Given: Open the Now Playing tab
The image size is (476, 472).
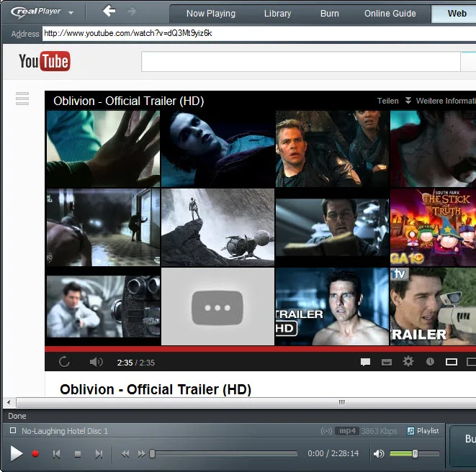Looking at the screenshot, I should [211, 14].
